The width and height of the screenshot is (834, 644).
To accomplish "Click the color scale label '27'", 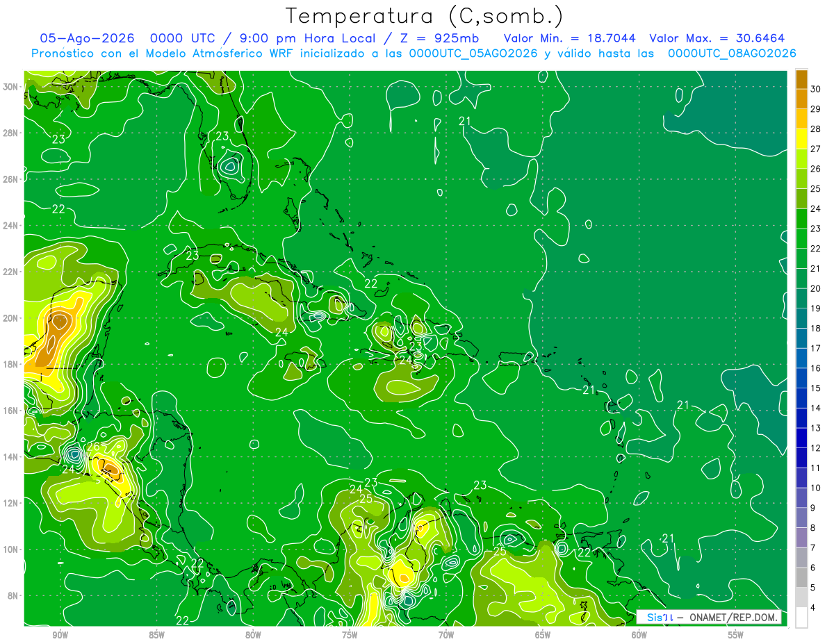I will pyautogui.click(x=816, y=149).
